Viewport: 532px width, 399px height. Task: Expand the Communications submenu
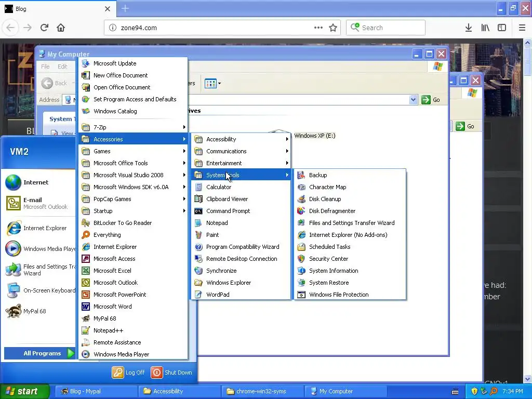point(241,151)
